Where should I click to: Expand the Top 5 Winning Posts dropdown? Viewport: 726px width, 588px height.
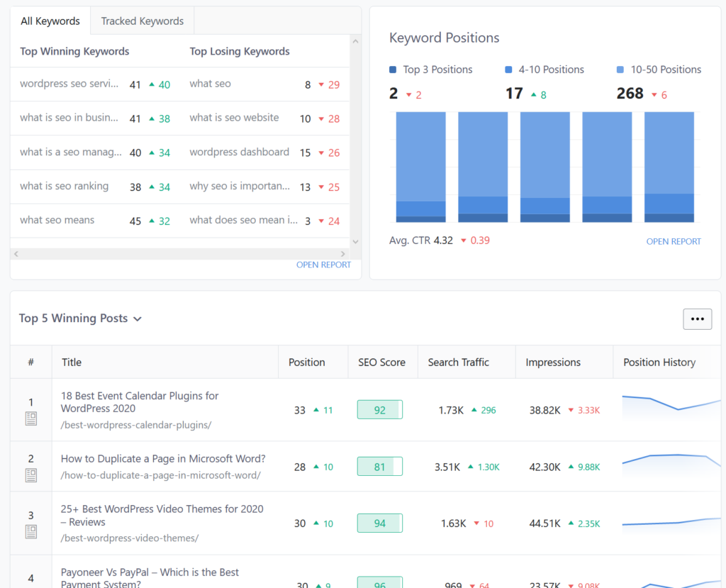[80, 318]
